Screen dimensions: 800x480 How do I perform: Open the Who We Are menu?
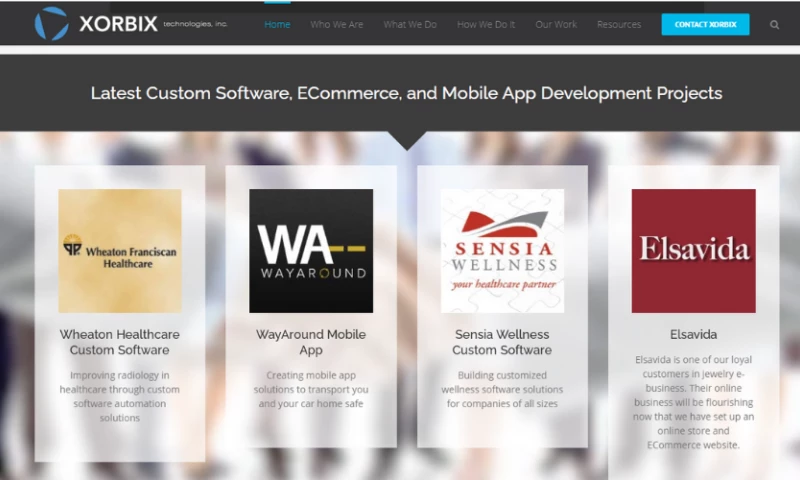(x=336, y=25)
